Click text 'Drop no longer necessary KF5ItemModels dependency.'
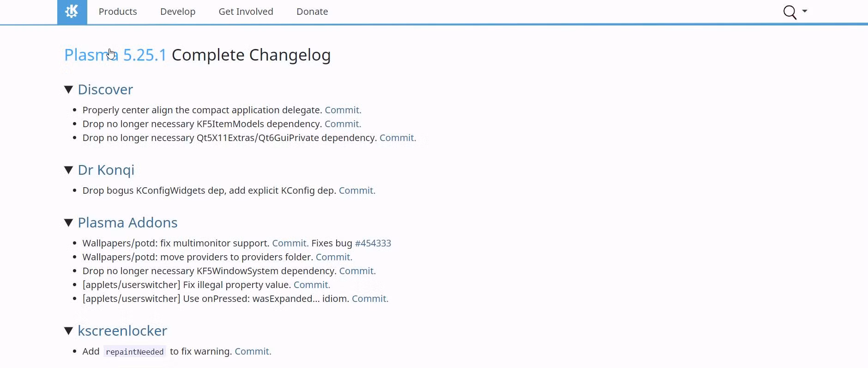The height and width of the screenshot is (368, 868). (x=202, y=124)
